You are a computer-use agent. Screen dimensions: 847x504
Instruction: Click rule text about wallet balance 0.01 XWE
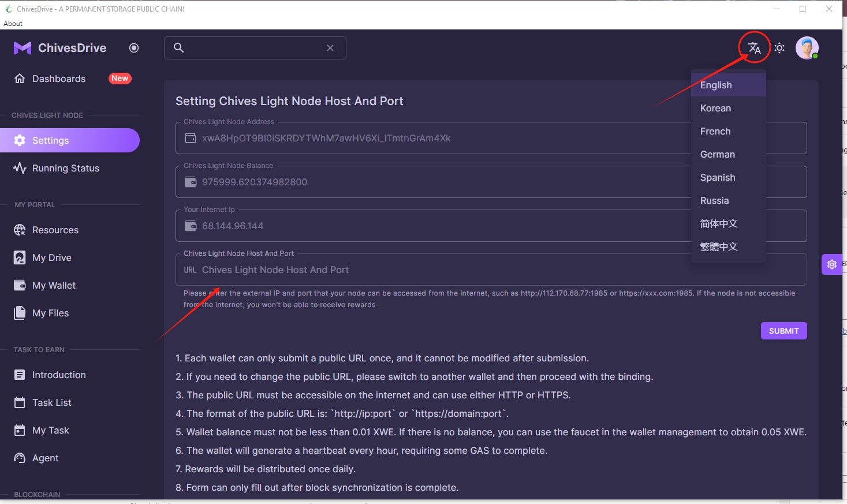491,432
